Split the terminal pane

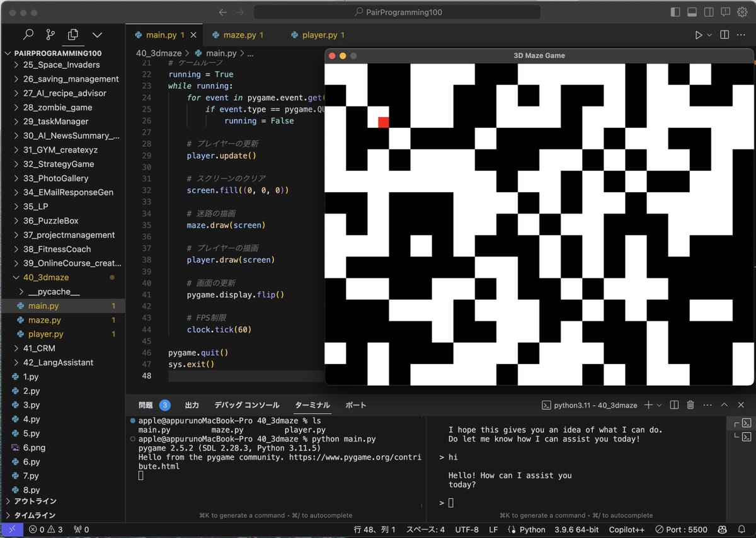point(674,405)
